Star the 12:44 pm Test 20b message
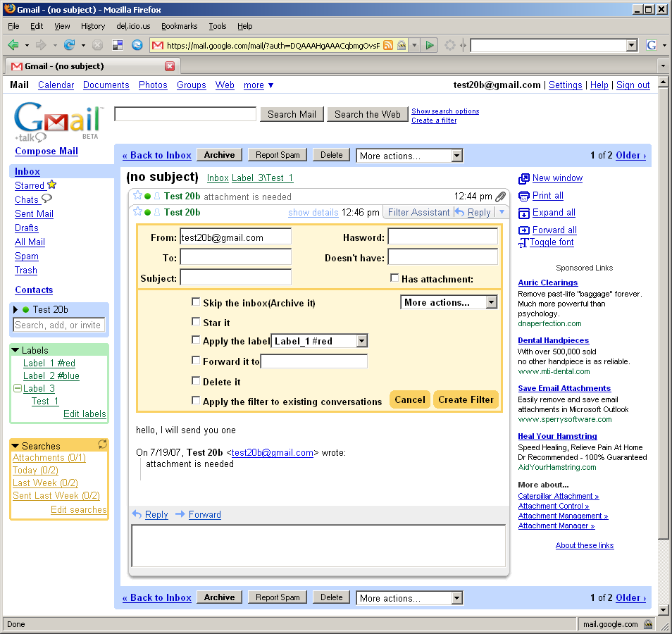 click(137, 195)
